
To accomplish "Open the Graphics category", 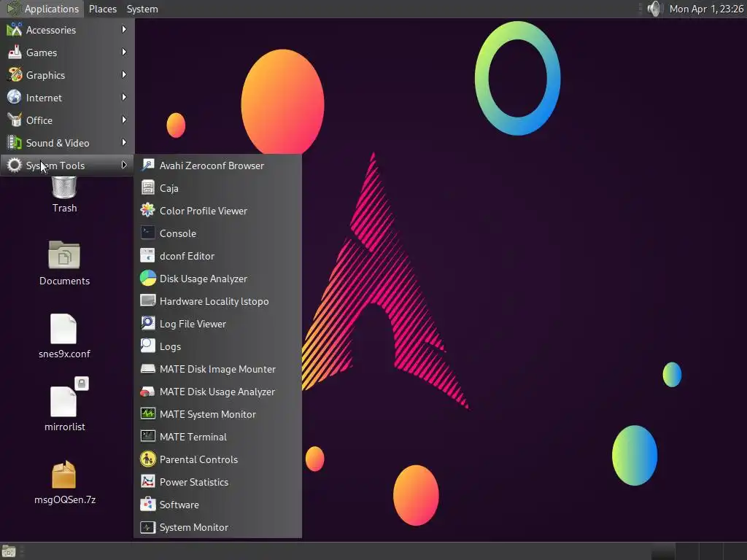I will [x=67, y=75].
